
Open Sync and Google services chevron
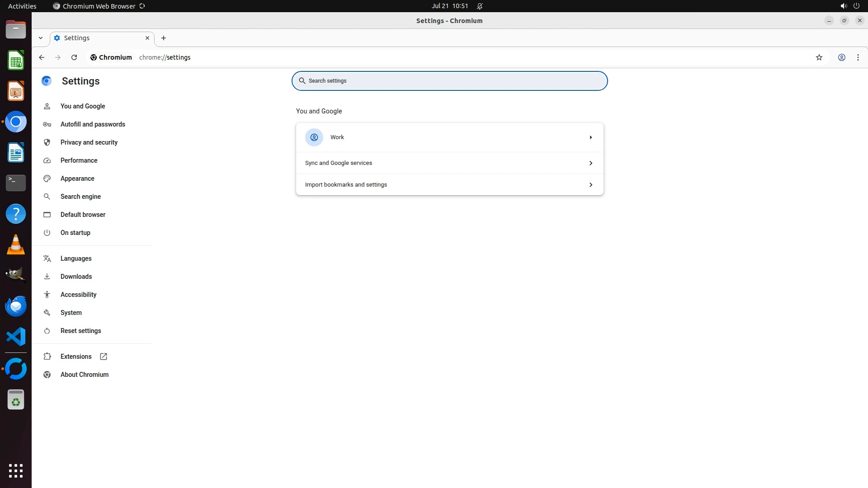(x=590, y=163)
